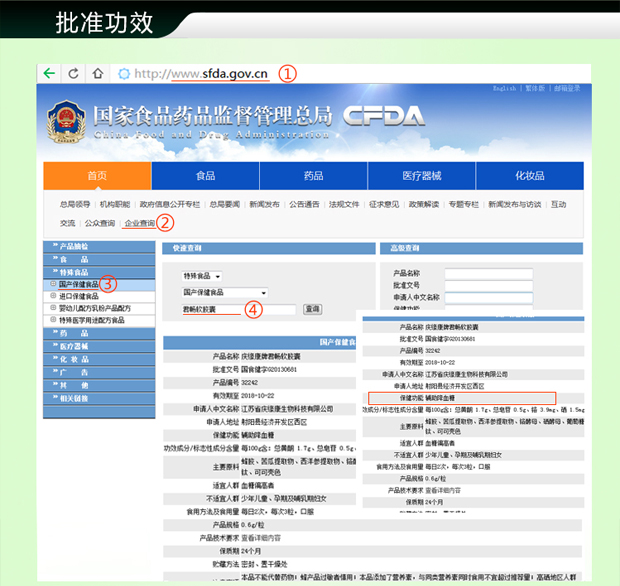
Task: Select the 化妆品 tab
Action: 530,176
